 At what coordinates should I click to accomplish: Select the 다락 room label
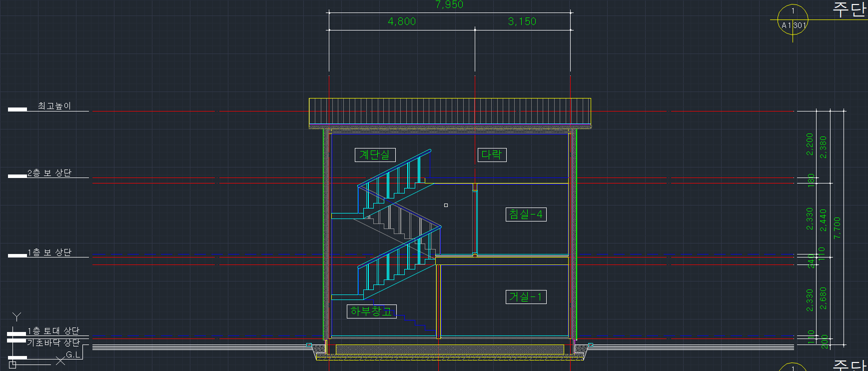pos(492,155)
